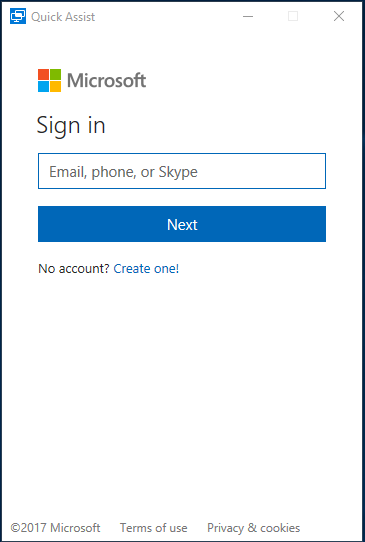Focus the Email, phone, or Skype field
This screenshot has height=542, width=365.
click(182, 171)
